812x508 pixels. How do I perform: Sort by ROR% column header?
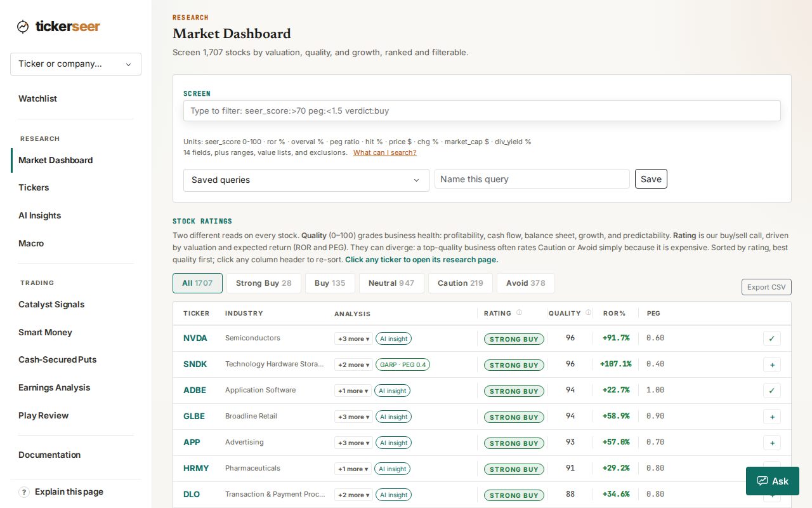pos(614,313)
